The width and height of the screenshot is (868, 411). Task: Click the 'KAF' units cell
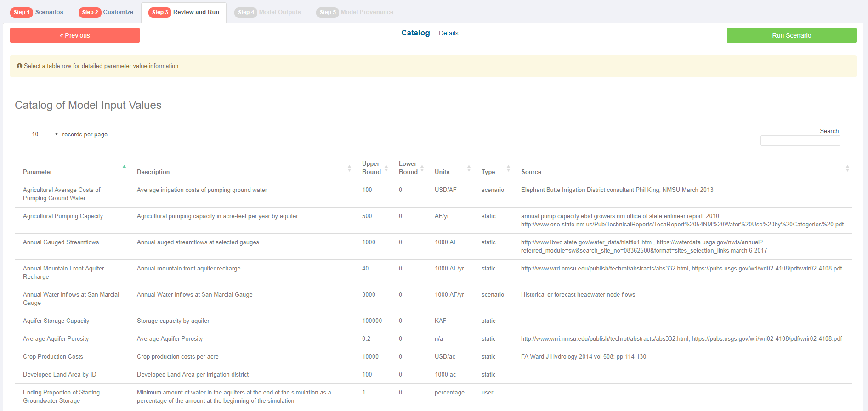pyautogui.click(x=440, y=321)
